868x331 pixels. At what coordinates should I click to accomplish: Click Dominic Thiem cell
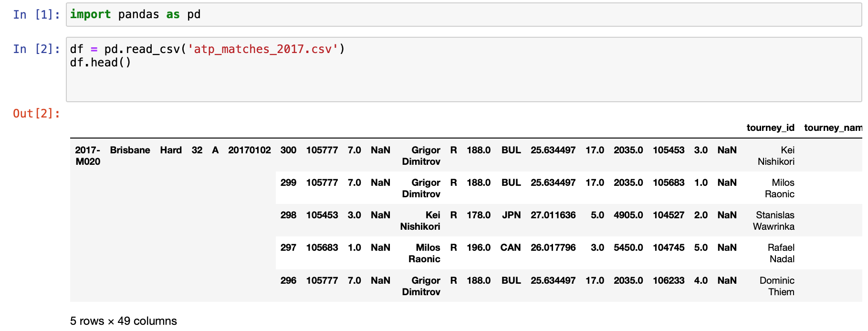[777, 286]
